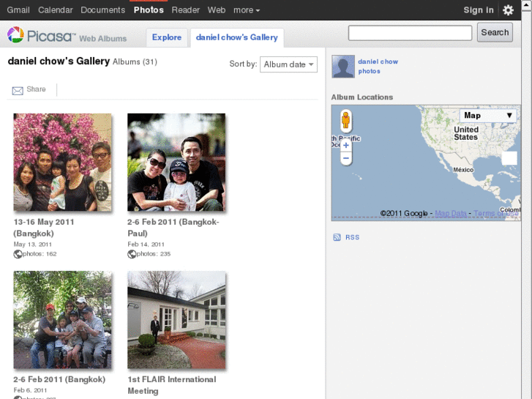
Task: Click the Sign in link
Action: [x=479, y=10]
